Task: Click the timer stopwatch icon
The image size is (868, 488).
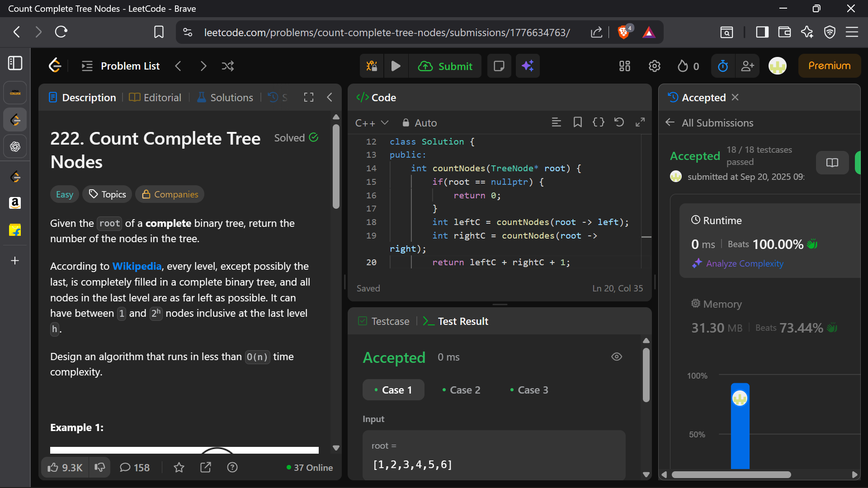Action: click(723, 66)
